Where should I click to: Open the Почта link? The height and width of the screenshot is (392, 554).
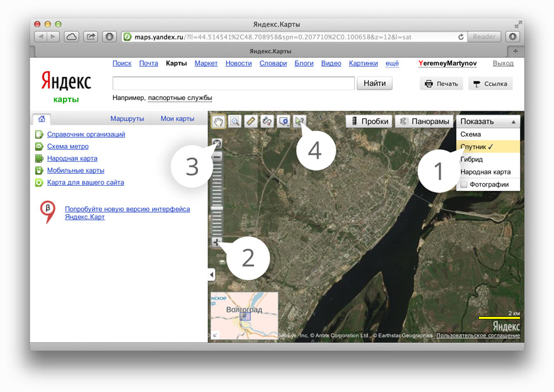pyautogui.click(x=148, y=63)
